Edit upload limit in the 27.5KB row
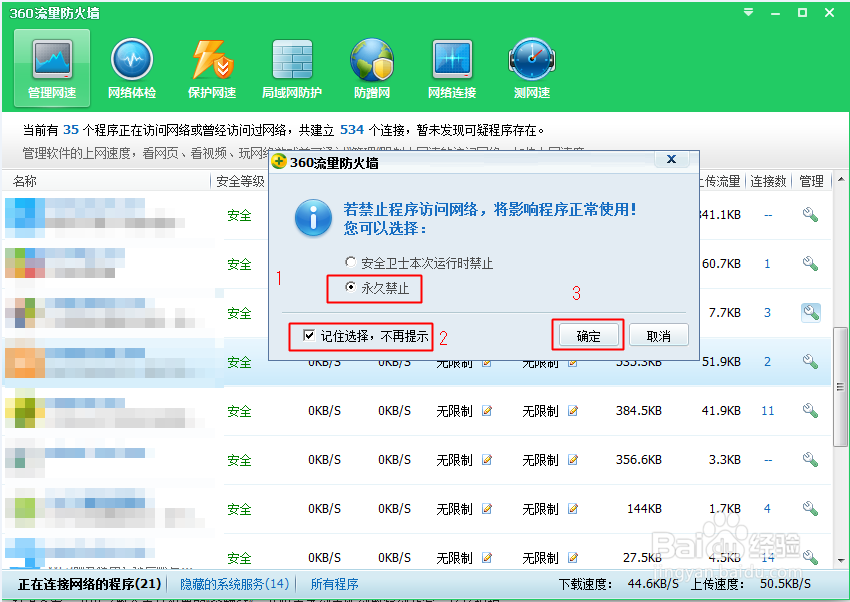This screenshot has width=850, height=602. [572, 557]
